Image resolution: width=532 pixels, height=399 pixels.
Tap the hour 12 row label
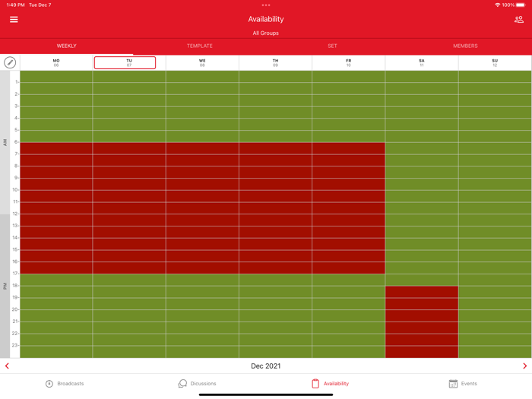[15, 214]
